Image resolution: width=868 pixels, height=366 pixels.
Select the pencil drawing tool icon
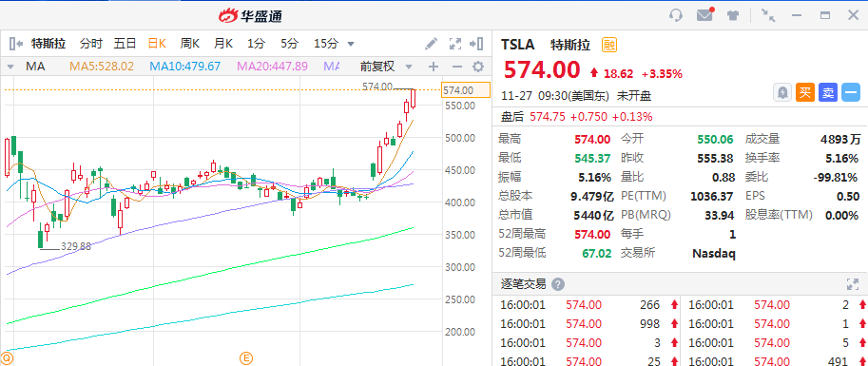click(431, 44)
